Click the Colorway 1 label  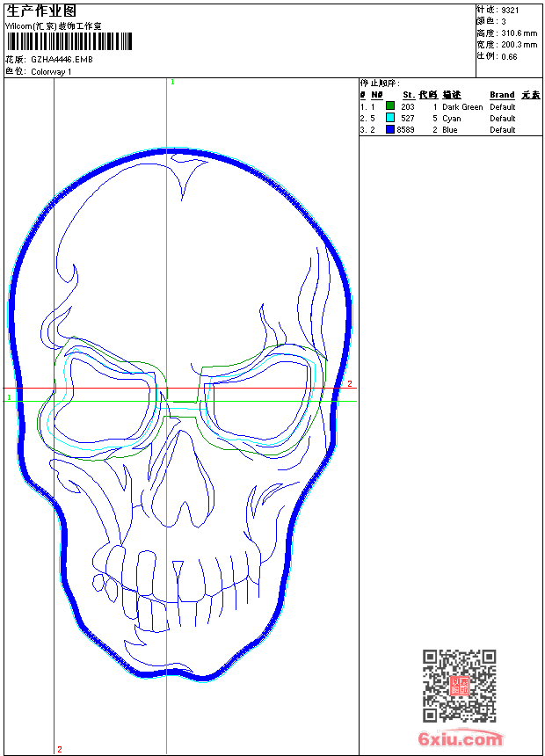point(52,71)
